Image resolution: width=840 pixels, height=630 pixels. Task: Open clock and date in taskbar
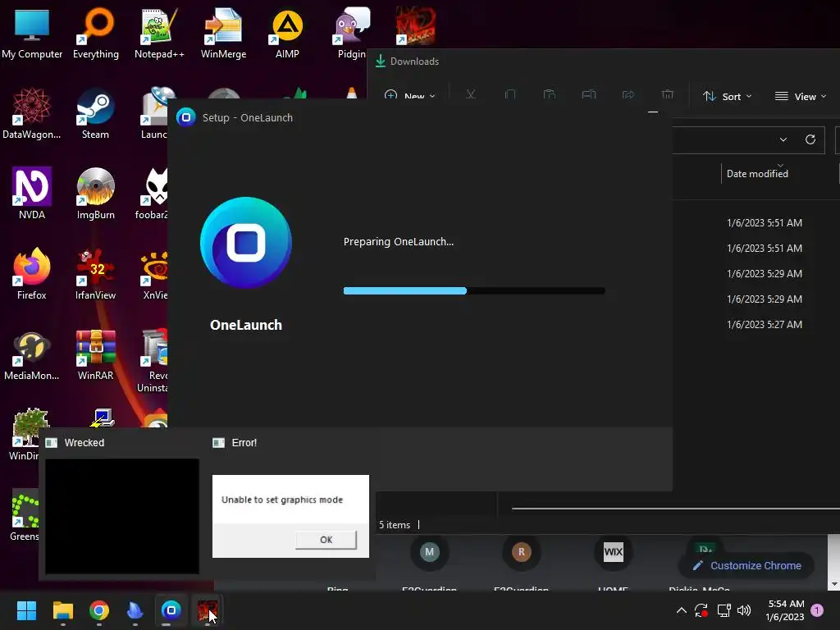tap(785, 610)
